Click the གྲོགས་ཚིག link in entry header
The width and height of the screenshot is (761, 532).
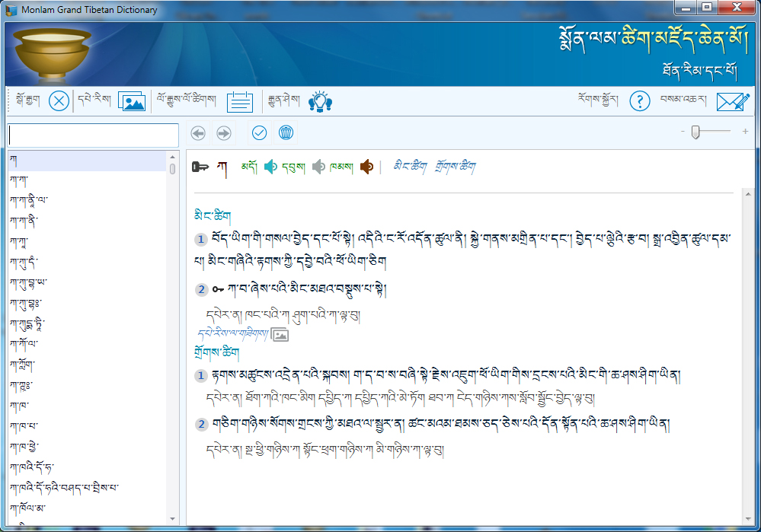coord(456,167)
